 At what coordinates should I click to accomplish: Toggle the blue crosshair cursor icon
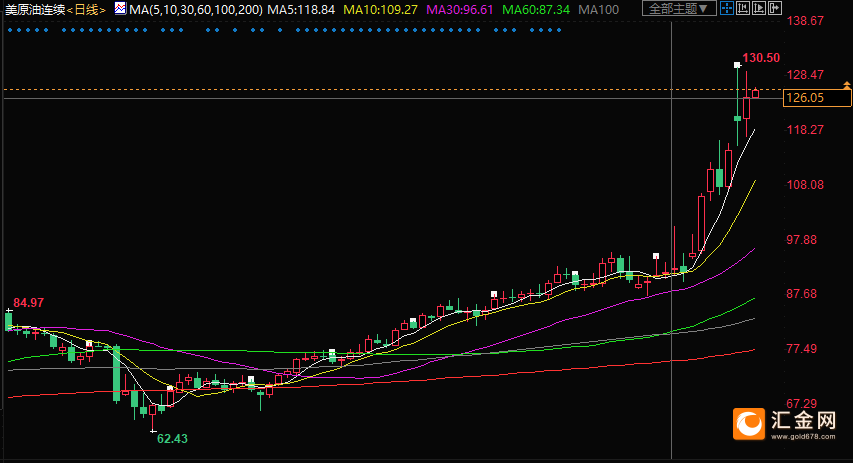click(727, 8)
